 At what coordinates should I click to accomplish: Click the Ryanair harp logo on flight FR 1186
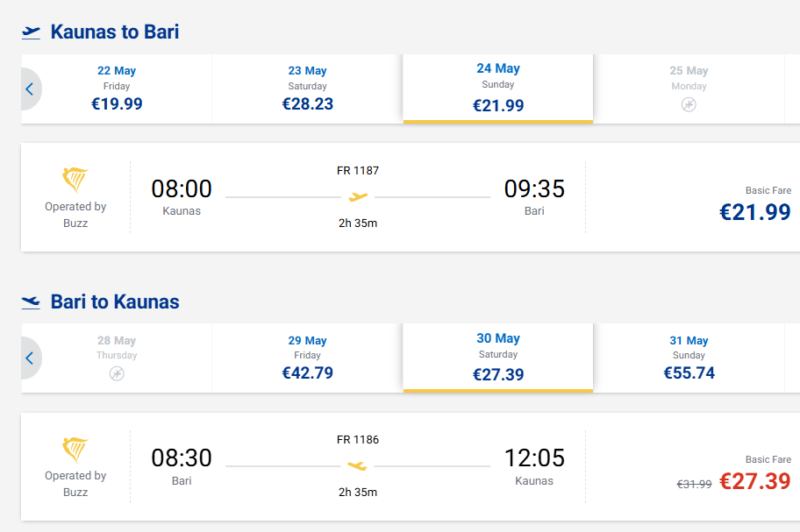[x=75, y=449]
